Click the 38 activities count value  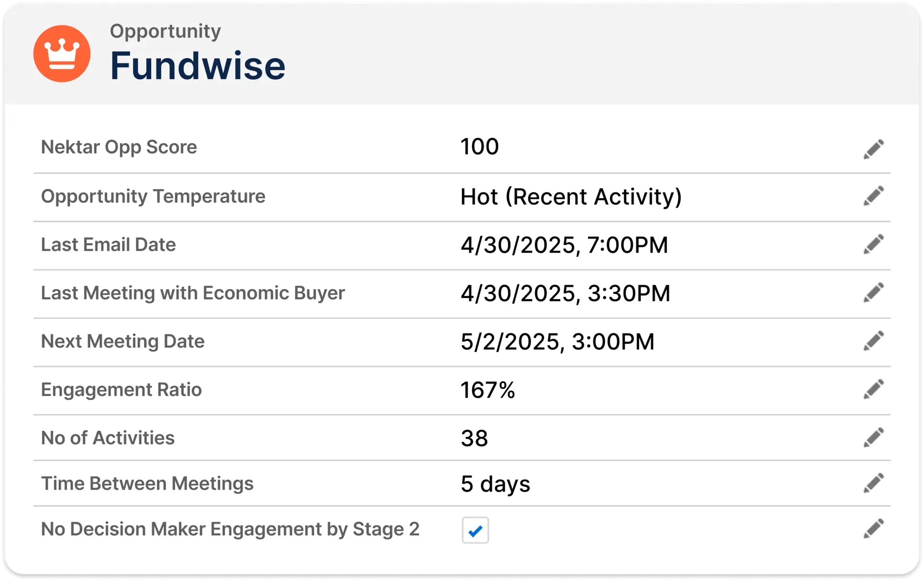point(475,438)
